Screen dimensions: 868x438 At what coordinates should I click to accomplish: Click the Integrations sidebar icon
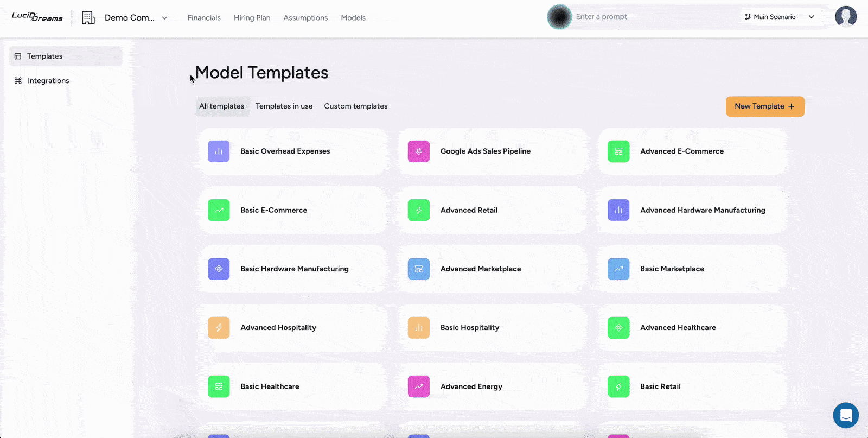[x=18, y=81]
